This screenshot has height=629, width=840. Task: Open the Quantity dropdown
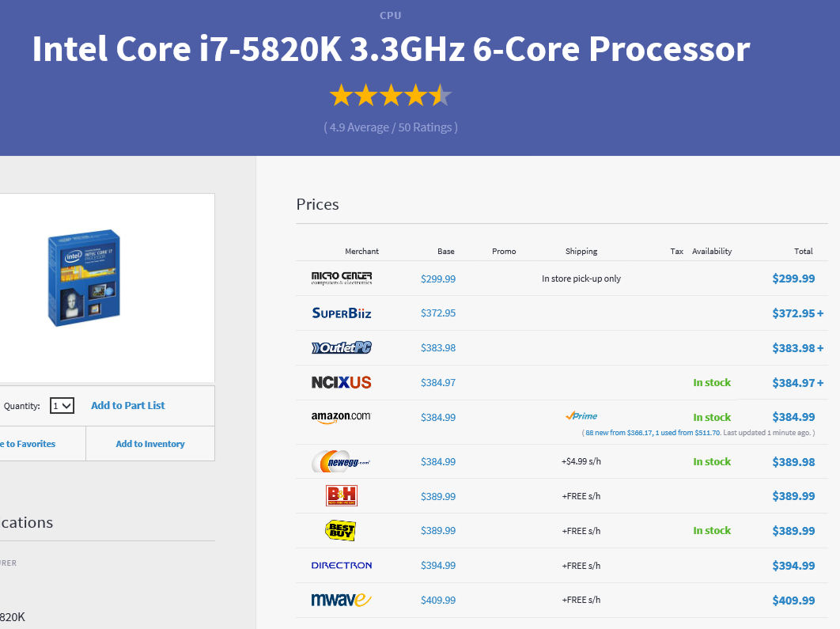coord(62,406)
